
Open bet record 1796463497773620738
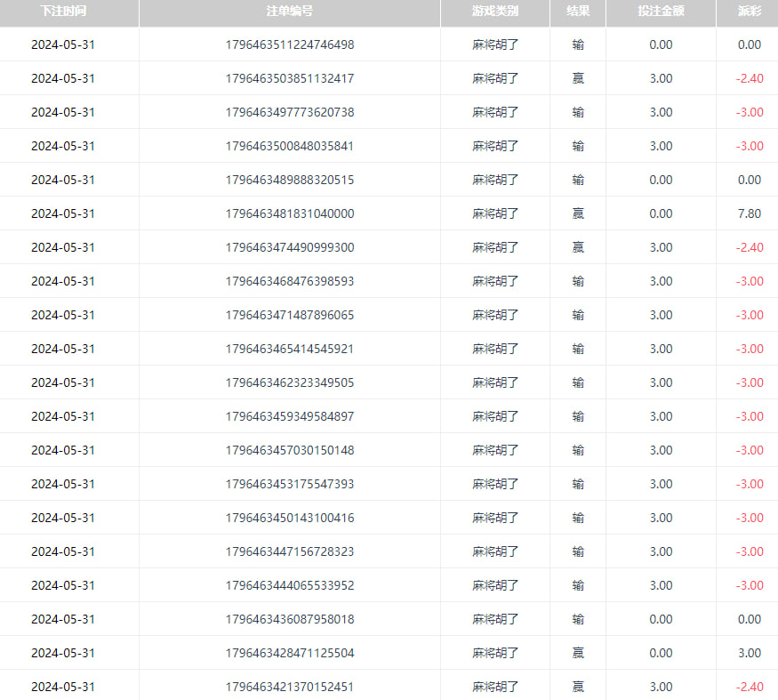click(x=289, y=112)
